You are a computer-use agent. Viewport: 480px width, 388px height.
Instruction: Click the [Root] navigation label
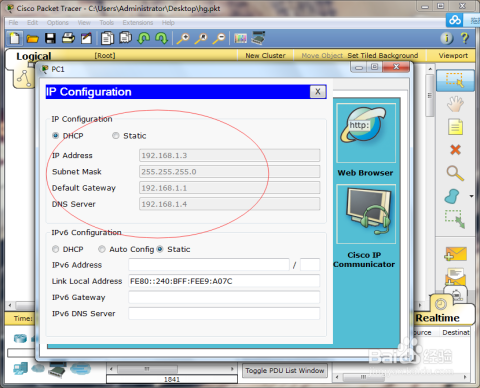tap(105, 56)
